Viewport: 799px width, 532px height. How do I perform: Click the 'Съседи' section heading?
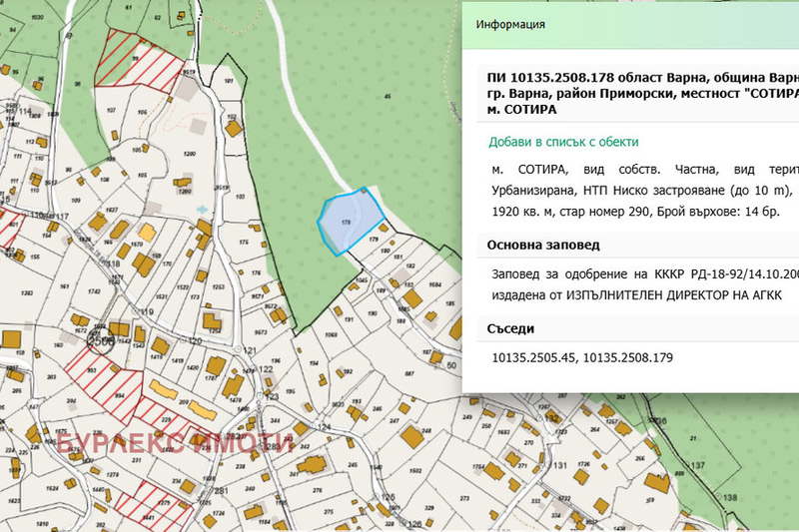510,328
